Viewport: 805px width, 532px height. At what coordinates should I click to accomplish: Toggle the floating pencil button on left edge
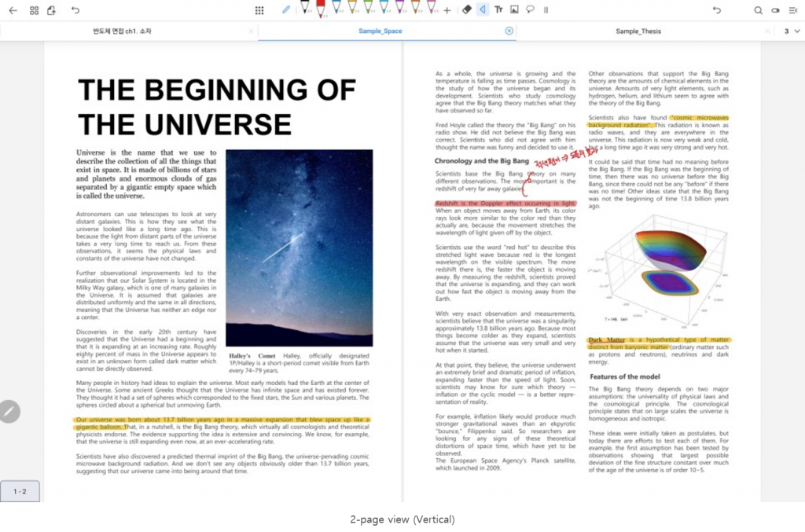pos(9,412)
